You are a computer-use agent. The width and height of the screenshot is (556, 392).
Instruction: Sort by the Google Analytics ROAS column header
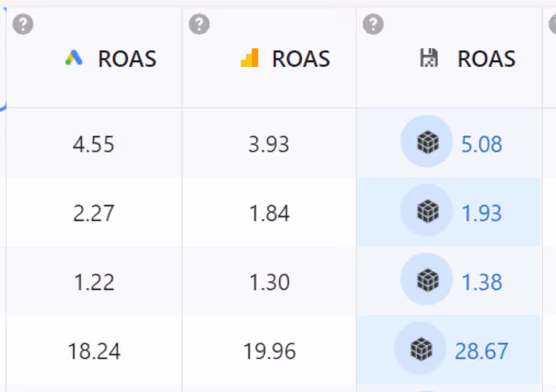301,59
